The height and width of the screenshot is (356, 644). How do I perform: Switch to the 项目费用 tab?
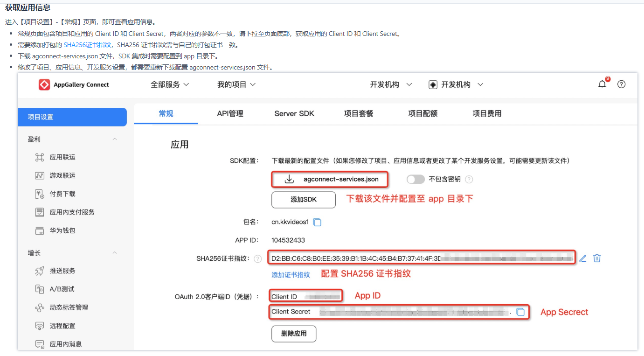coord(487,113)
